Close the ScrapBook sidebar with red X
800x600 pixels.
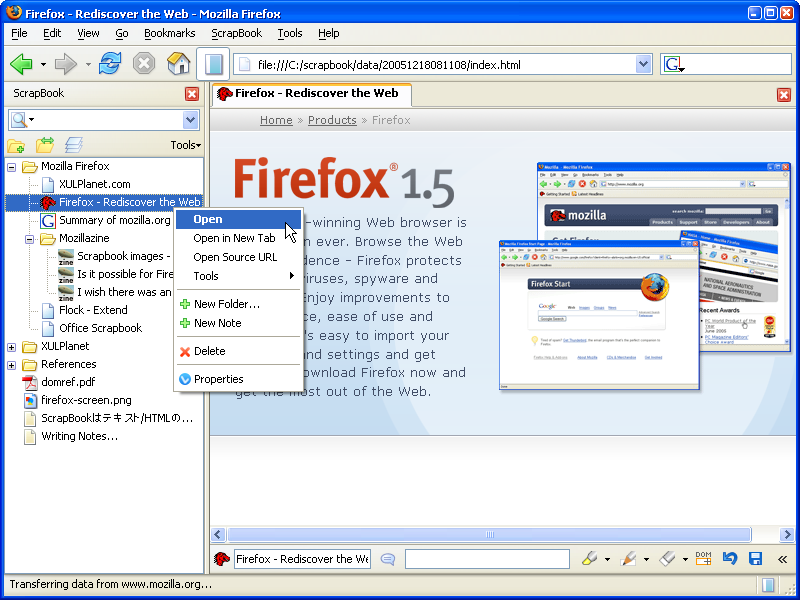coord(192,93)
